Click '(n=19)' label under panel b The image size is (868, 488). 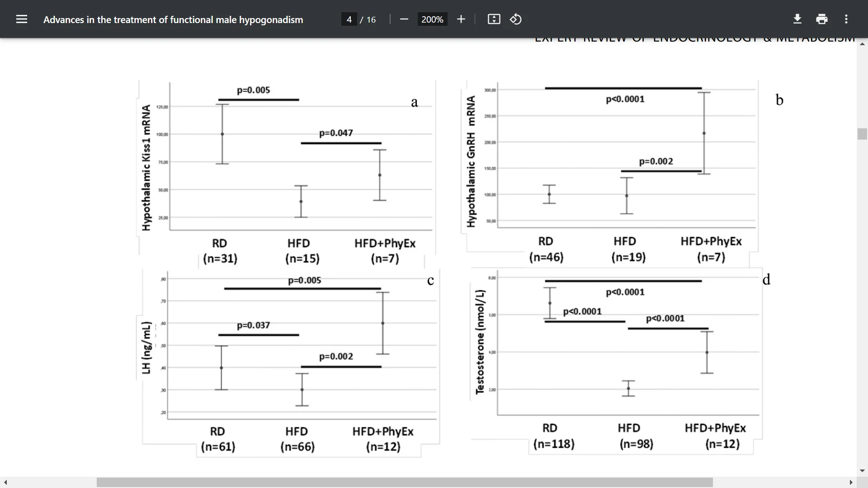tap(629, 257)
